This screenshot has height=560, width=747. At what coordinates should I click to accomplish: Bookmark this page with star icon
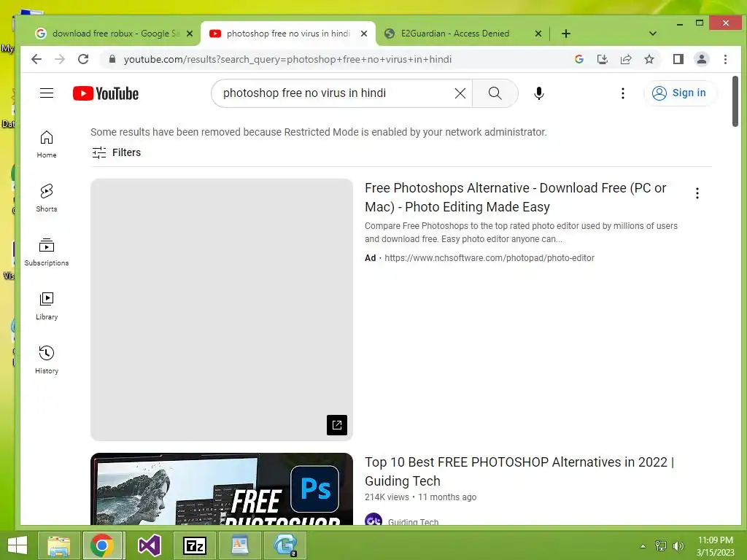click(649, 59)
